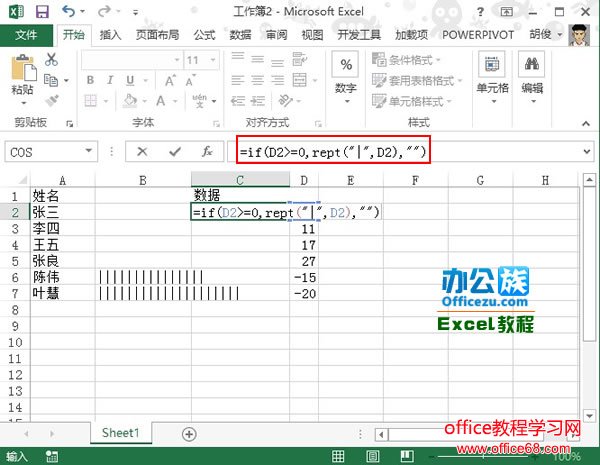
Task: Open the 对齐方式 alignment dialog launcher
Action: coord(318,124)
